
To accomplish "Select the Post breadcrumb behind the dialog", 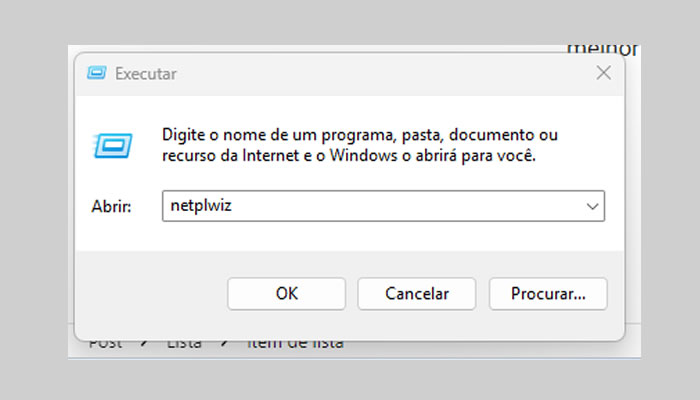I will 105,343.
